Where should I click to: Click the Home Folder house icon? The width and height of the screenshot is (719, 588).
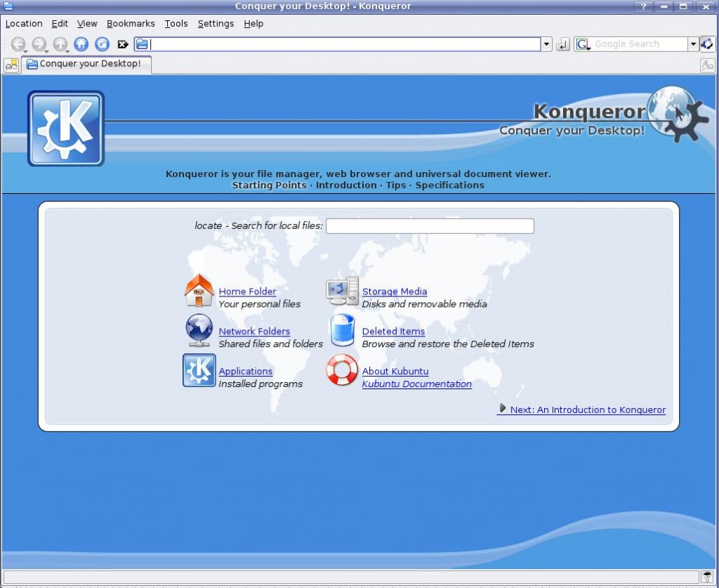199,290
